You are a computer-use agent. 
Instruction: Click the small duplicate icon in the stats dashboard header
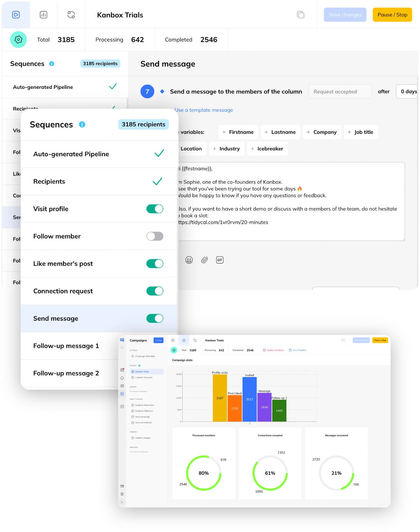[x=343, y=340]
